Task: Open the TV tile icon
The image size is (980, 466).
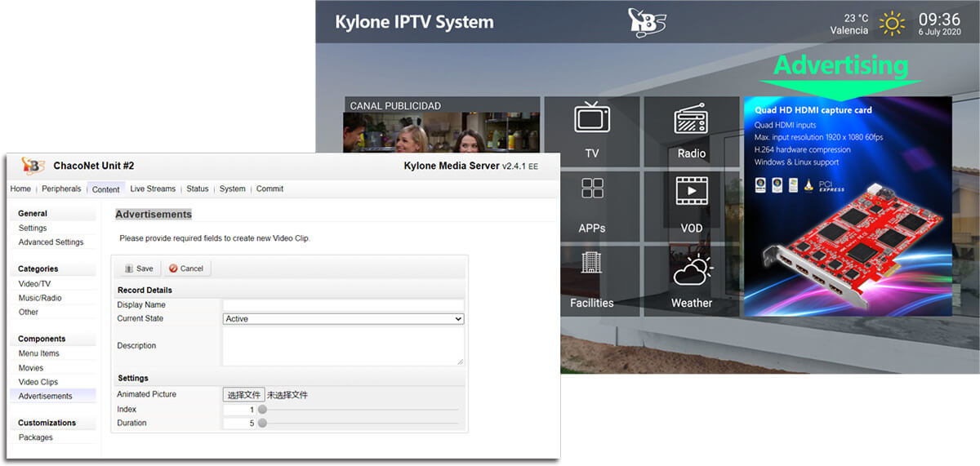Action: coord(592,118)
